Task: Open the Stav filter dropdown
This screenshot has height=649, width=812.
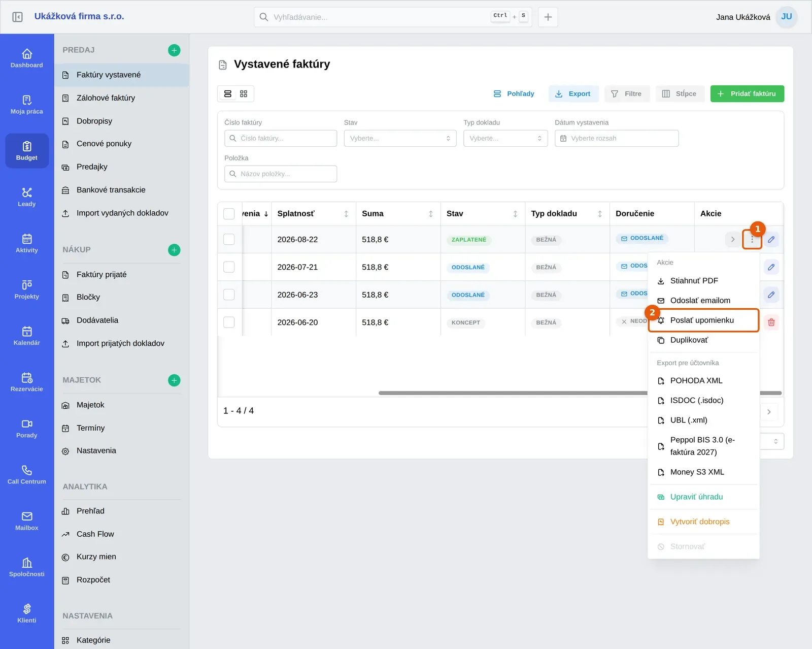Action: click(x=400, y=138)
